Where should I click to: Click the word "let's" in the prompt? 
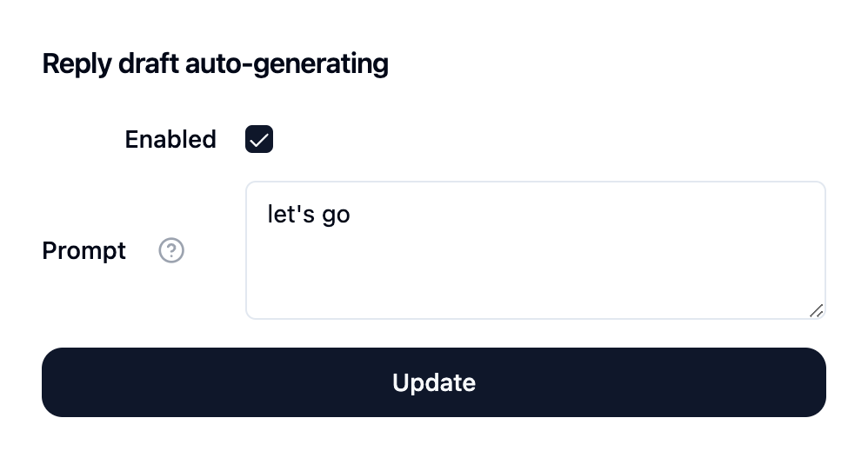[x=290, y=214]
